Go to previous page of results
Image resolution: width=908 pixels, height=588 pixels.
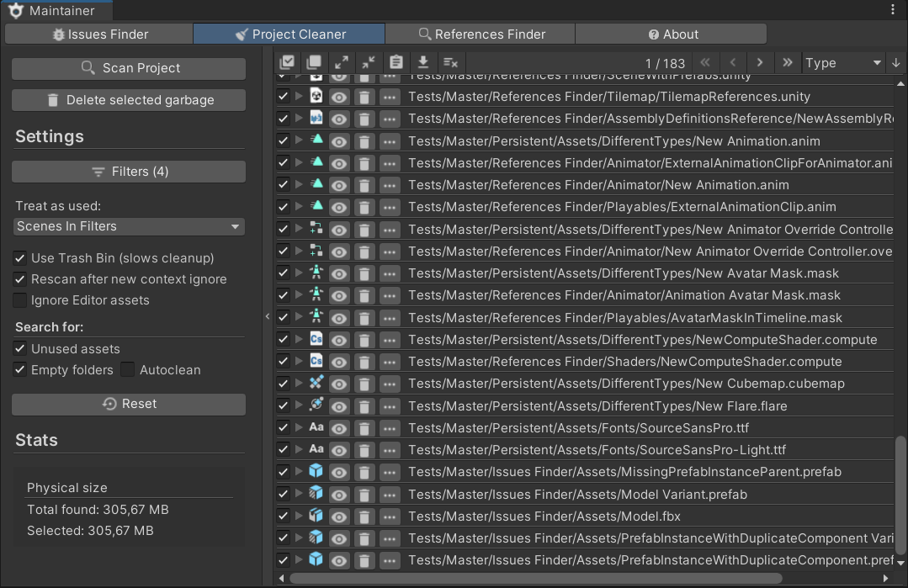[732, 62]
